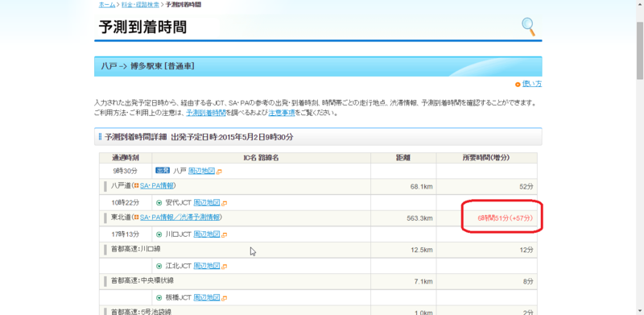Click the 所要時間(増分) column header
Screen dimensions: 644x315
487,158
